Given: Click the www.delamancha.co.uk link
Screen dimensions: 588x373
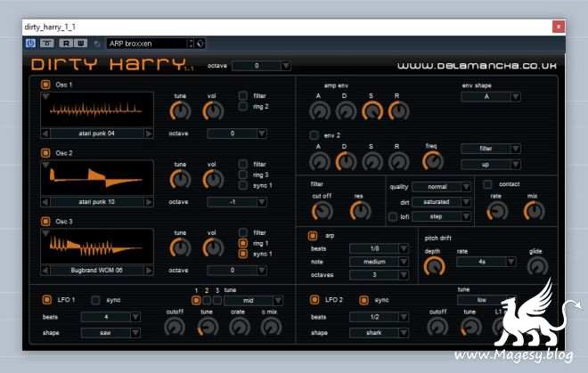Looking at the screenshot, I should (477, 66).
